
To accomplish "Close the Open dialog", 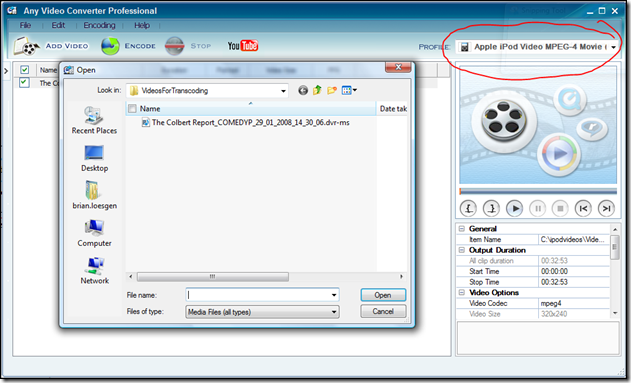I will click(x=398, y=67).
